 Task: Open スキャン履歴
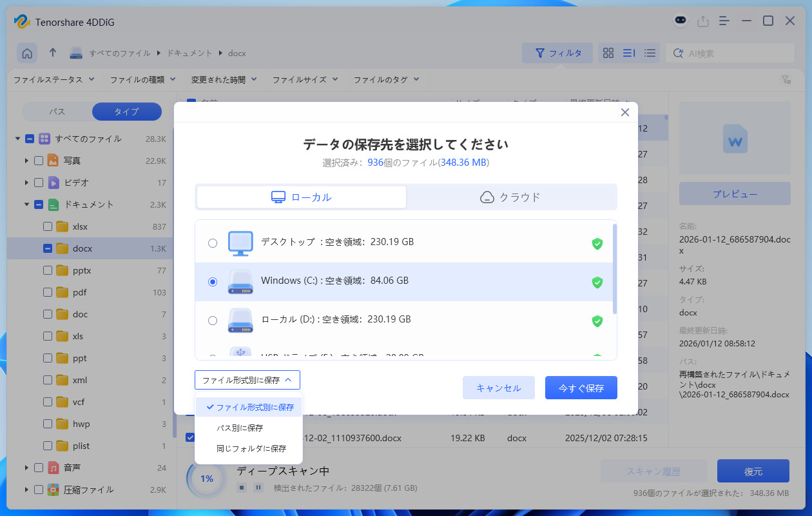click(x=653, y=471)
